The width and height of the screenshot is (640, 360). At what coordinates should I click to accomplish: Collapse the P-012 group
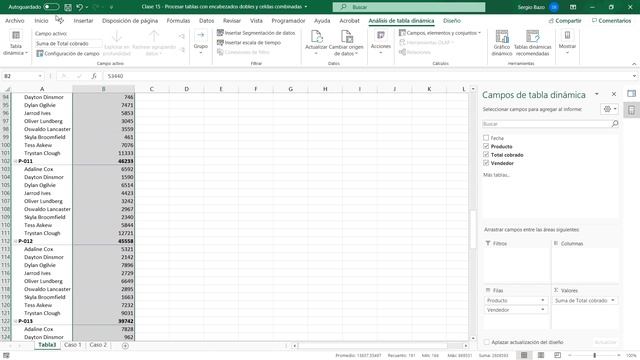(16, 241)
